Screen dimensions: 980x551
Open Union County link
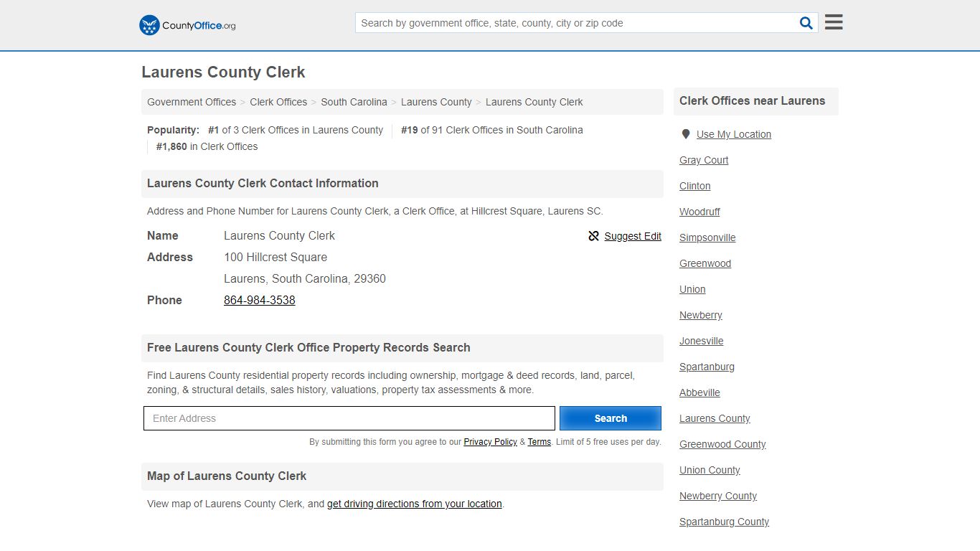(x=710, y=470)
